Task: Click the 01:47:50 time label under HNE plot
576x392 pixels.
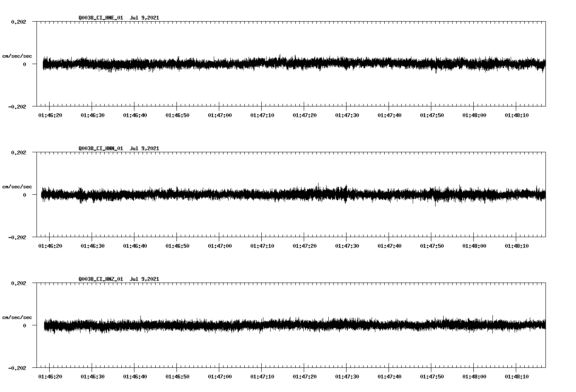Action: (x=432, y=115)
